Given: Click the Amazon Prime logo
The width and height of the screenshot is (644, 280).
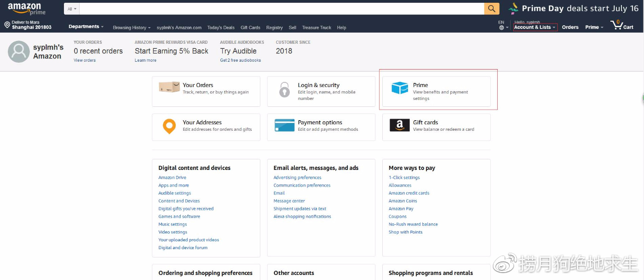Looking at the screenshot, I should tap(27, 9).
